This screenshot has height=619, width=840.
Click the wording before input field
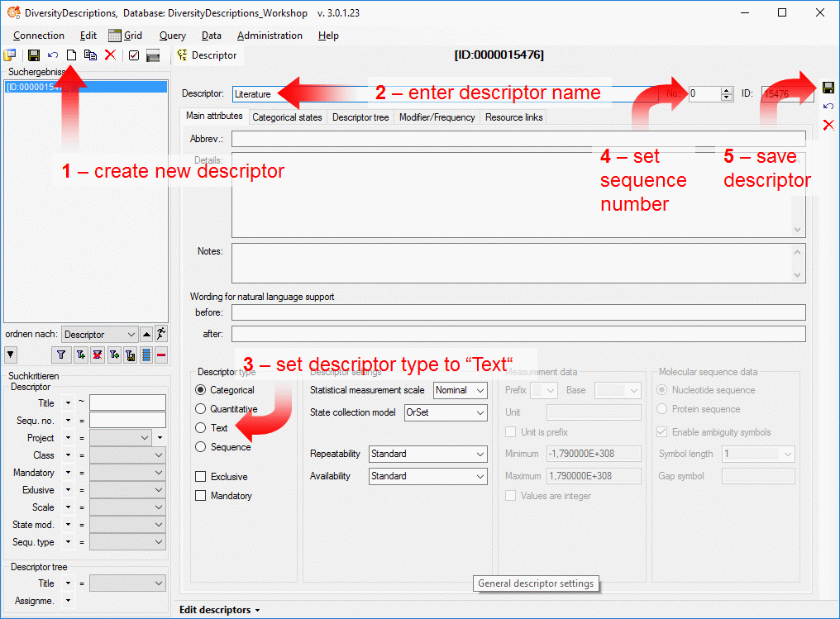coord(518,312)
